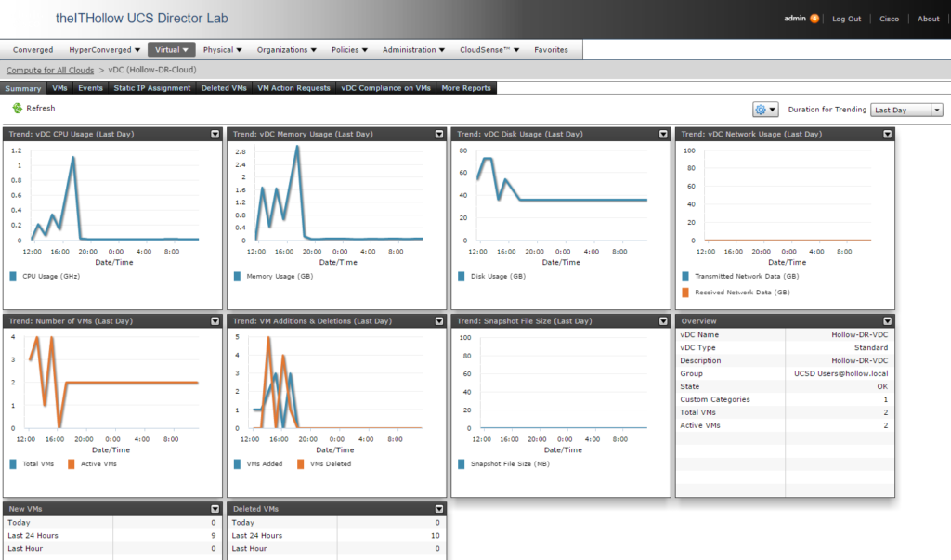Select the Last Hour row in Deleted VMs
Screen dimensions: 951x560
(x=336, y=549)
